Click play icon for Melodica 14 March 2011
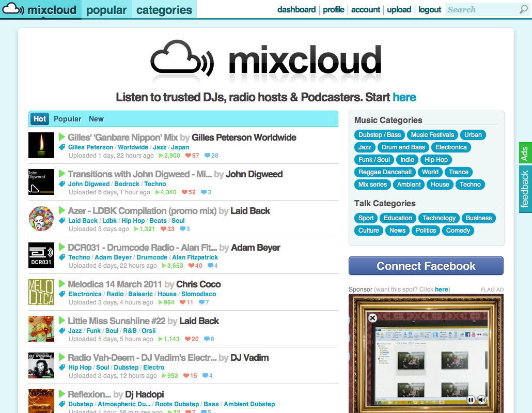Viewport: 532px width, 413px height. [62, 284]
